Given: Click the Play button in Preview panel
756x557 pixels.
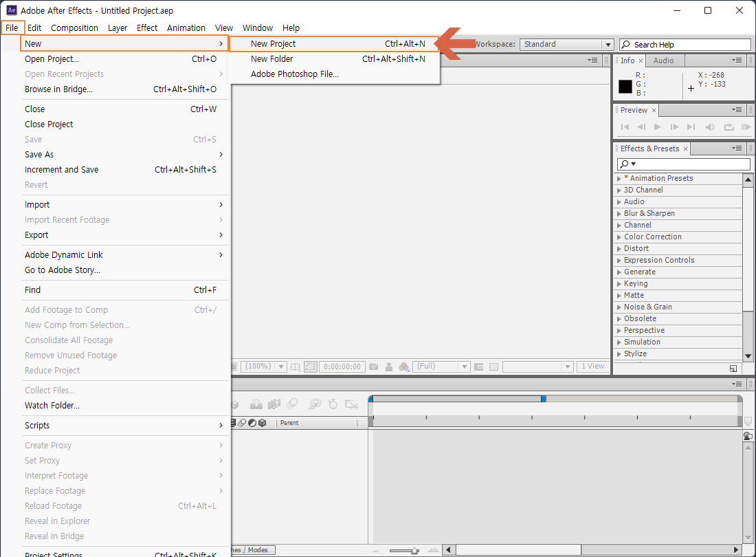Looking at the screenshot, I should (657, 127).
